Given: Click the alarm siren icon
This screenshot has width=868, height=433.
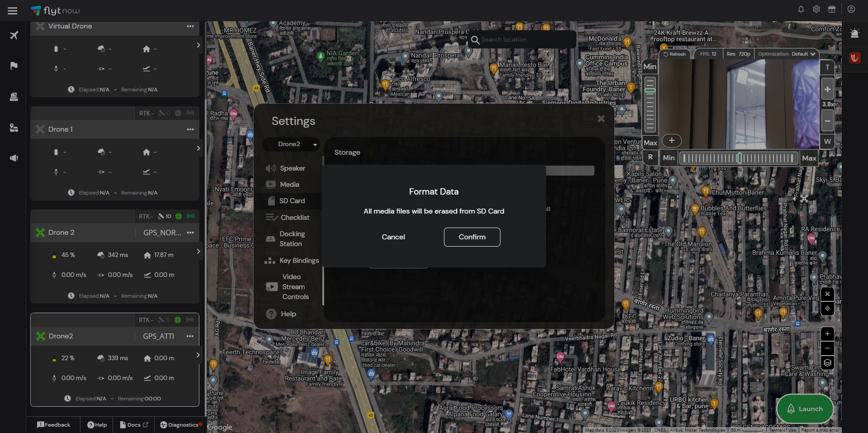Looking at the screenshot, I should 854,33.
